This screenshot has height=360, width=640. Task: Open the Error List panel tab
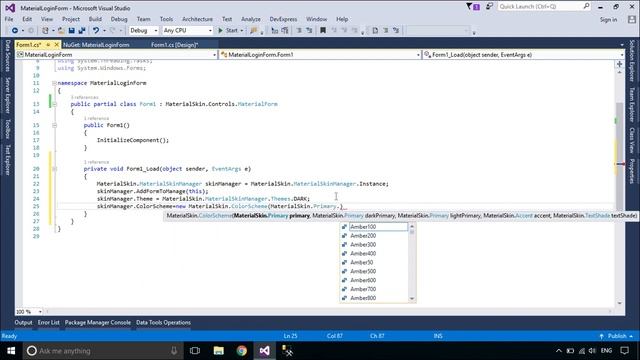pyautogui.click(x=49, y=322)
